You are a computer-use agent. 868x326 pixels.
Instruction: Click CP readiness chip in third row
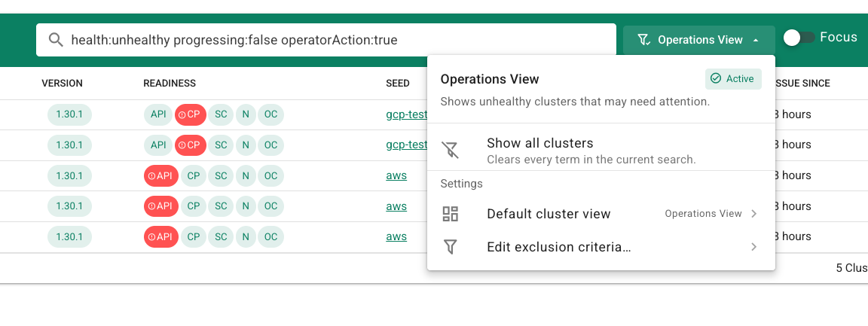coord(193,175)
